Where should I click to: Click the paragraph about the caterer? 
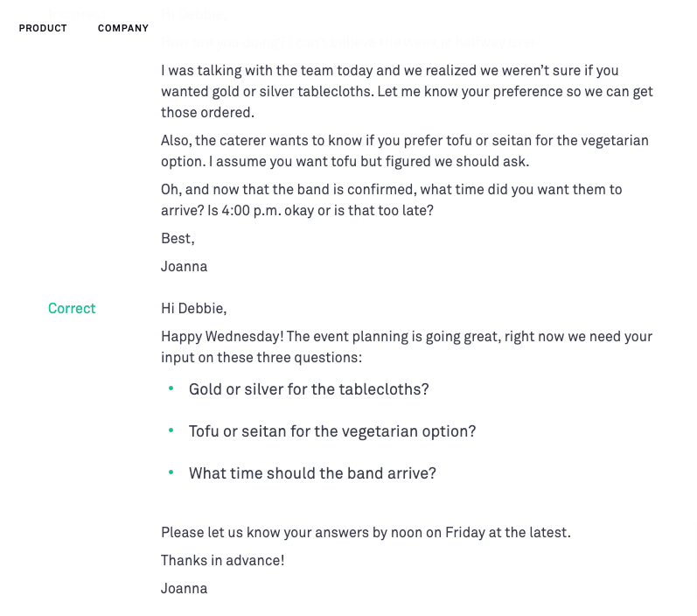pos(405,150)
